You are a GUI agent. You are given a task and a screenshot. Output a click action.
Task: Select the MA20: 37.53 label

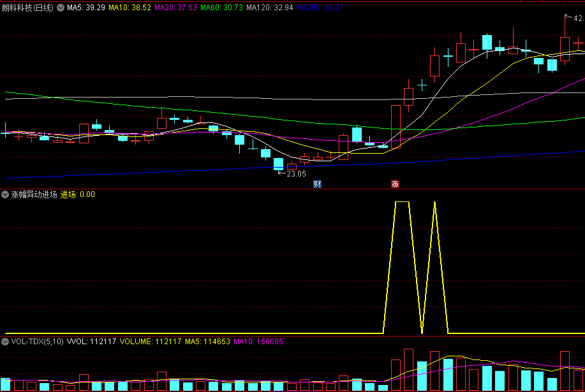(175, 8)
